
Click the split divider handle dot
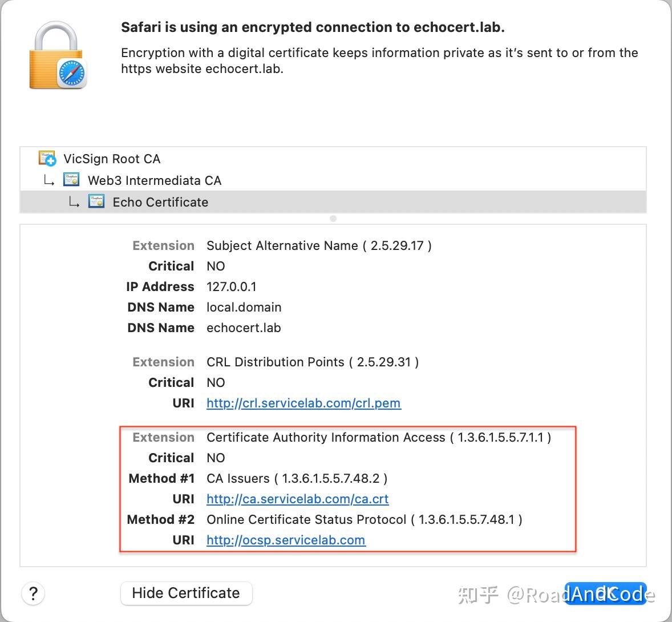point(333,219)
